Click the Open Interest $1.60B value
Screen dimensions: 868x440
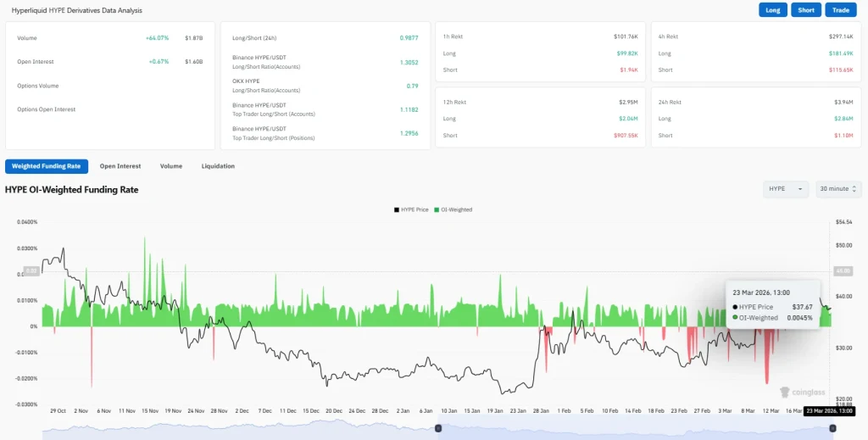pos(194,61)
